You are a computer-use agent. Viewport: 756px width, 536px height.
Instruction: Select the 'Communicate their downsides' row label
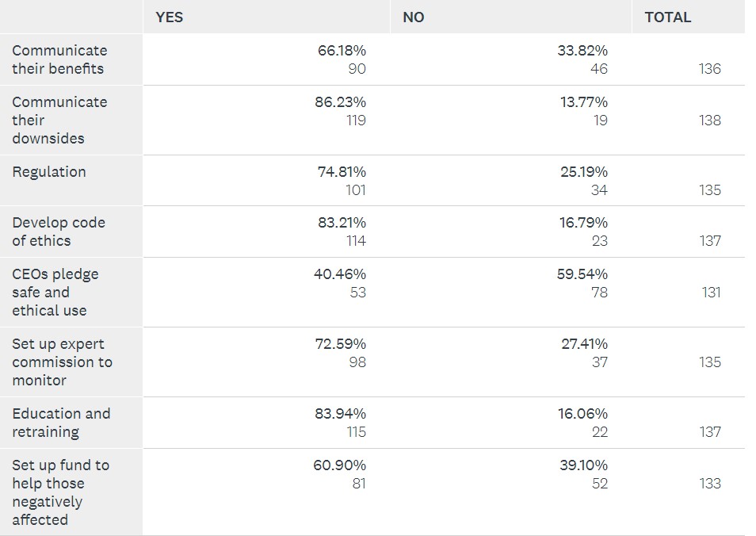[59, 120]
